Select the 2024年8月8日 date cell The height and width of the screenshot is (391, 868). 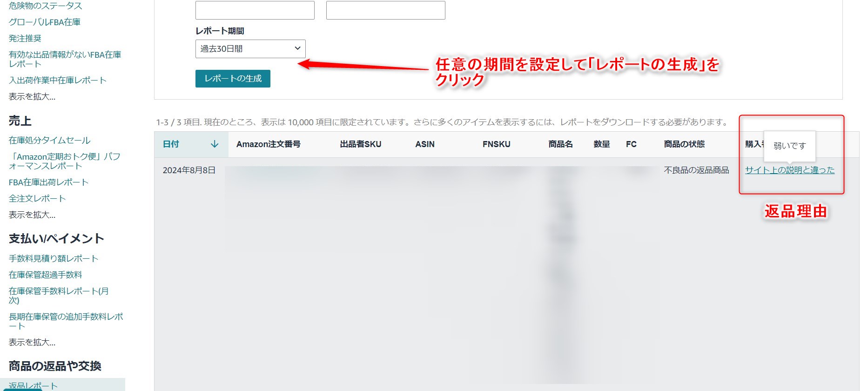(x=189, y=170)
